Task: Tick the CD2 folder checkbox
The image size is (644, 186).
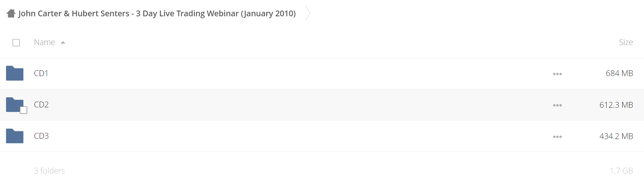Action: [x=23, y=110]
